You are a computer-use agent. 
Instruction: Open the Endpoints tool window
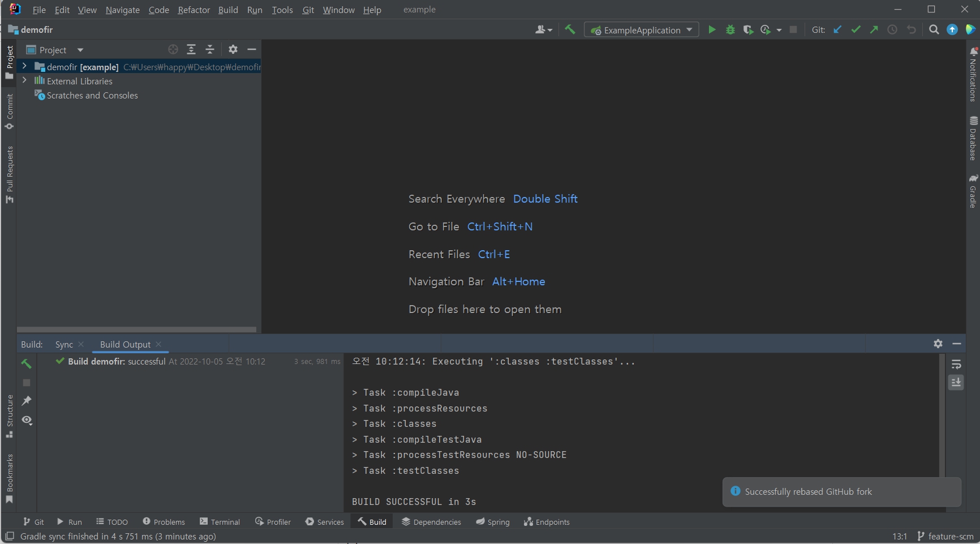click(x=547, y=522)
